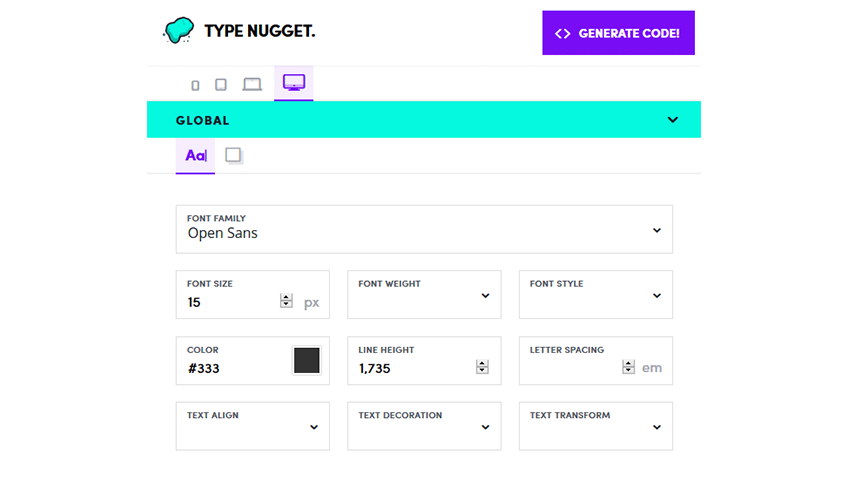The image size is (850, 480).
Task: Switch to the box shadow tab
Action: (234, 156)
